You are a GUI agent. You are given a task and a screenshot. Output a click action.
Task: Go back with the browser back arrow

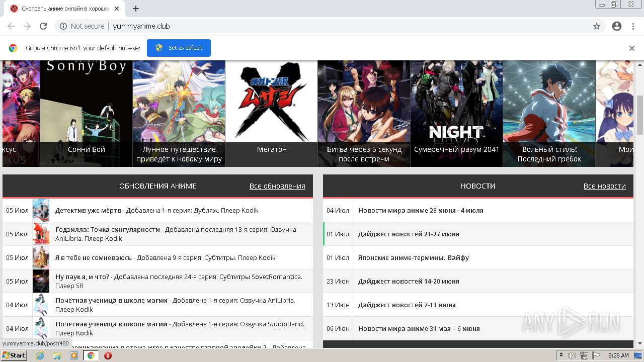[x=11, y=26]
